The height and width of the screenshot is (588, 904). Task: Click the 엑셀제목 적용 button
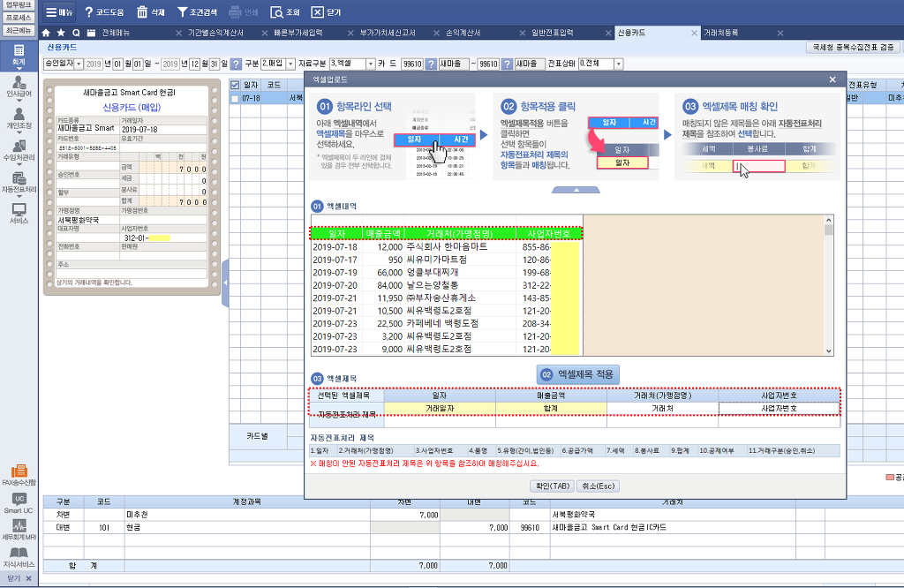pyautogui.click(x=578, y=374)
